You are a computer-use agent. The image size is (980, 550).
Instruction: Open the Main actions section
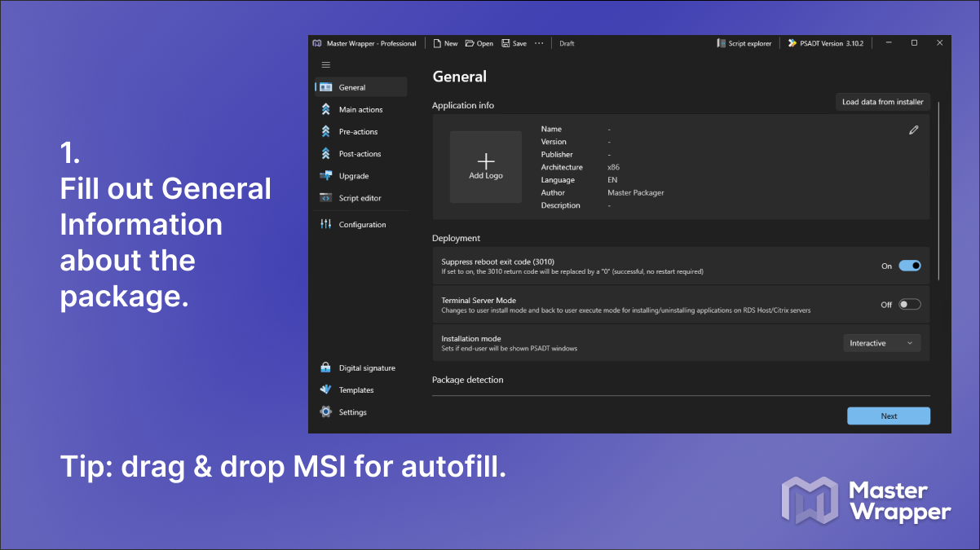click(360, 109)
